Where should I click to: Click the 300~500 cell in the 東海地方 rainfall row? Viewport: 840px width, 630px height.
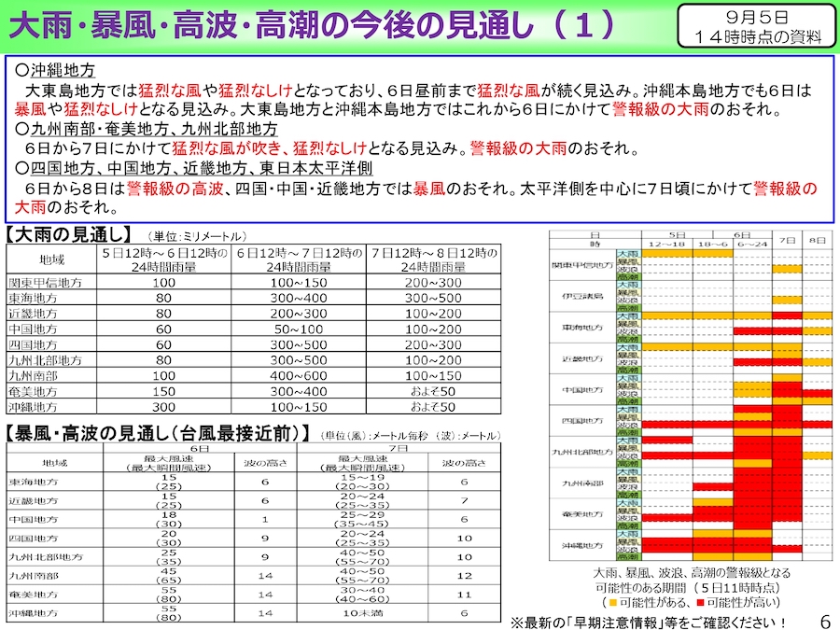pos(433,299)
